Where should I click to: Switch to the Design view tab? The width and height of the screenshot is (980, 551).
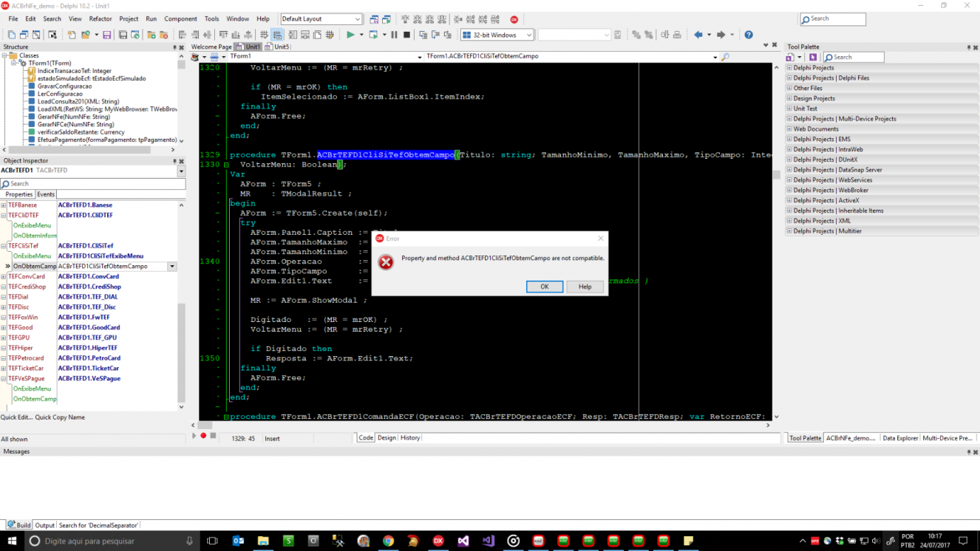pyautogui.click(x=387, y=438)
